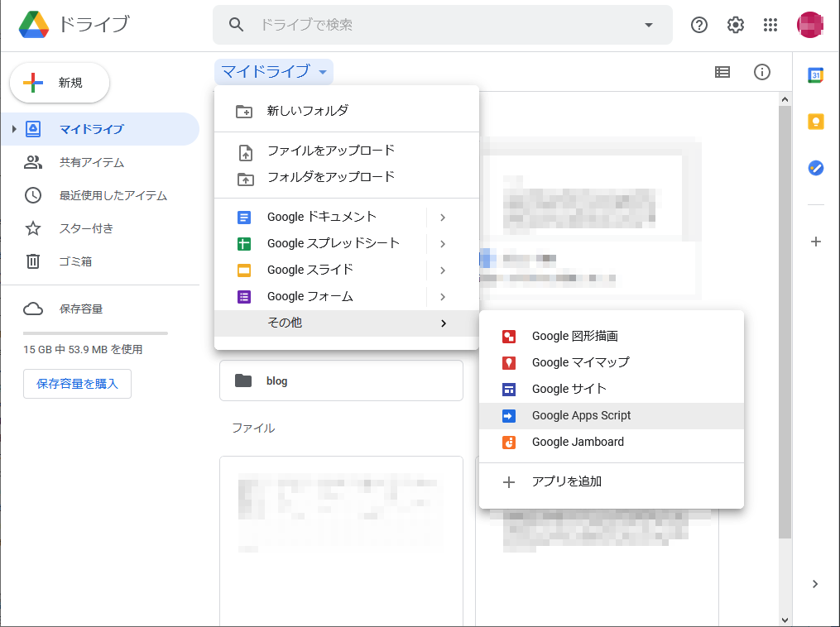Open the ヘルプ question mark icon
Viewport: 840px width, 627px height.
(698, 25)
